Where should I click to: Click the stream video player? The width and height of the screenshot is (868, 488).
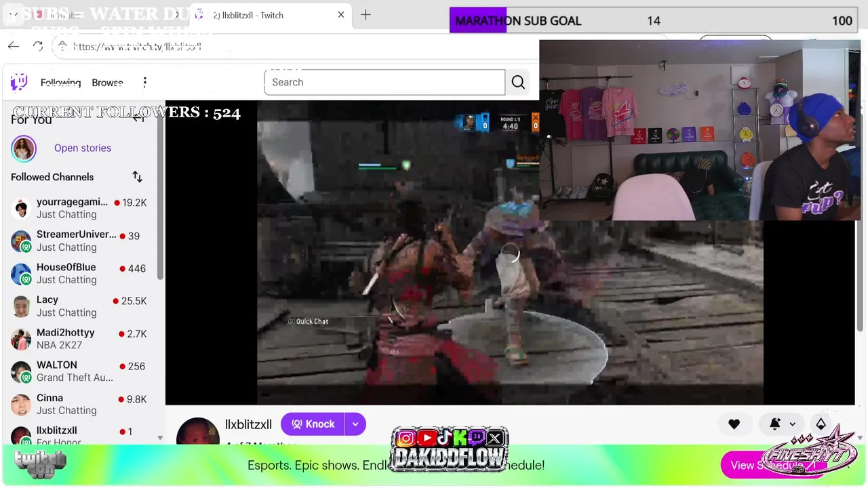510,253
